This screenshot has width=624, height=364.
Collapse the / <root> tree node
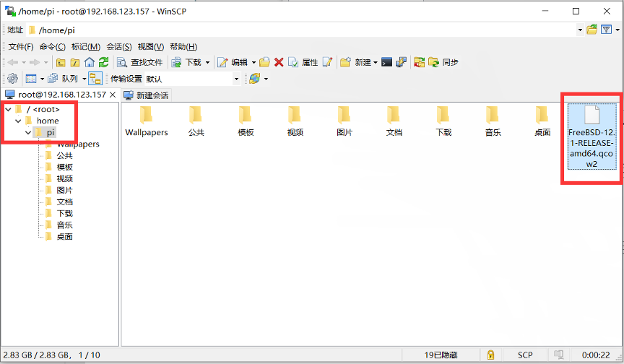point(8,109)
